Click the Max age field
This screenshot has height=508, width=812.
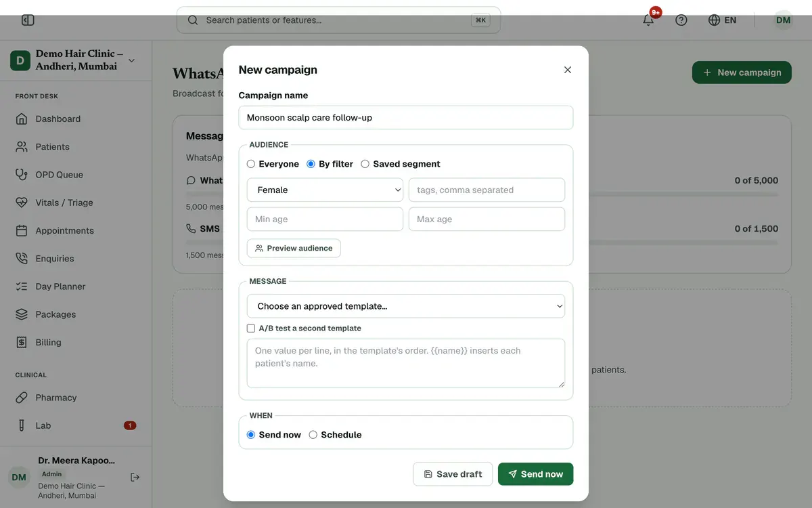coord(487,219)
